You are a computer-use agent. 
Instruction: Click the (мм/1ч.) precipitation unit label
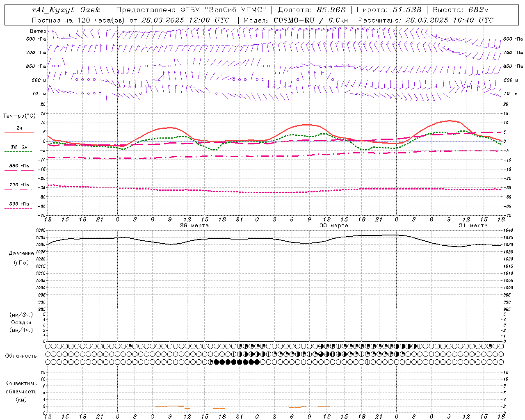[21, 330]
